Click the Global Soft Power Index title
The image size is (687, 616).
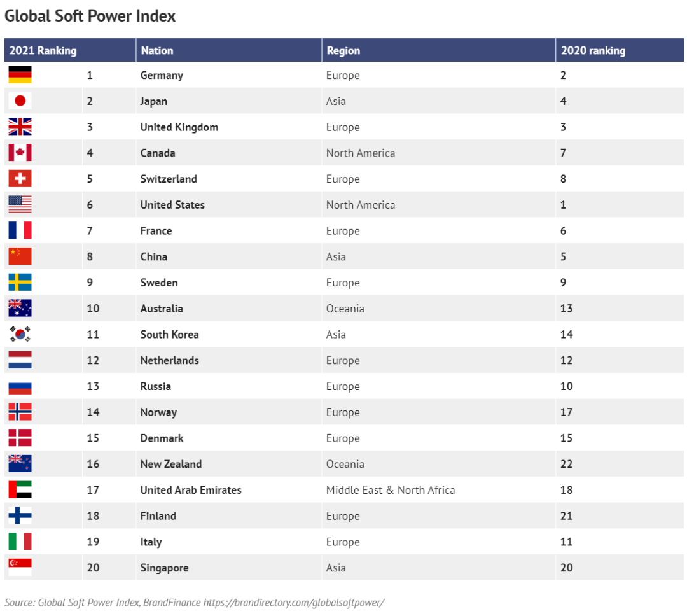coord(90,16)
